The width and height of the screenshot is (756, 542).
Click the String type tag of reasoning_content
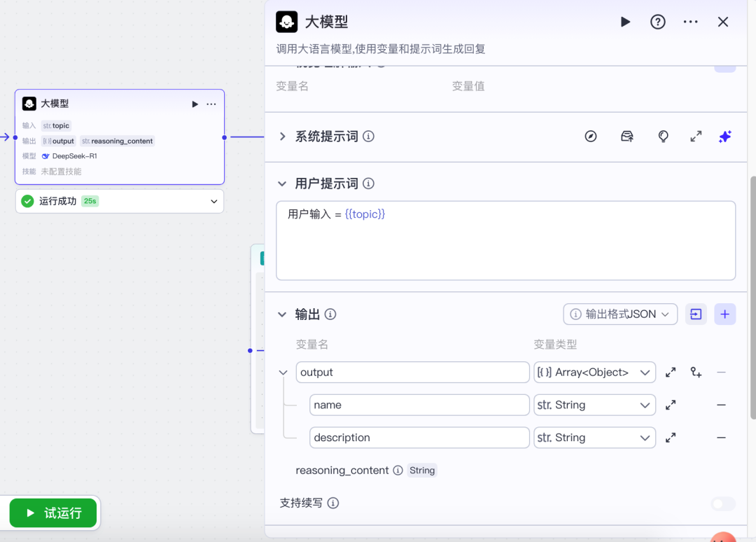tap(422, 470)
